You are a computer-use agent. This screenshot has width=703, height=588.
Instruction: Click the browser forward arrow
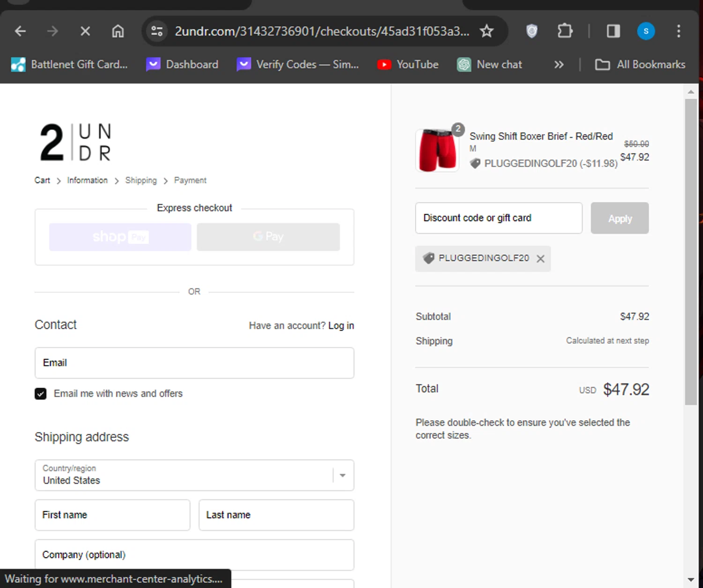(x=52, y=31)
